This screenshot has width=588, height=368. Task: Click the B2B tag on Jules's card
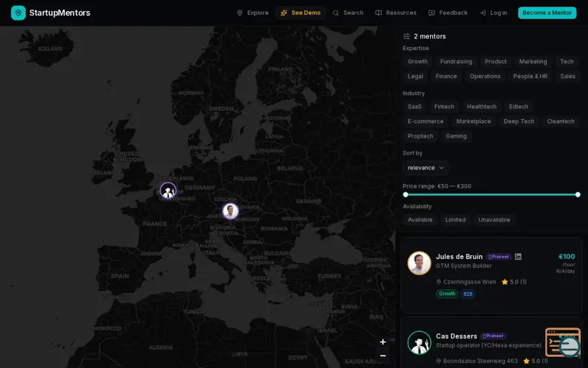click(x=467, y=294)
